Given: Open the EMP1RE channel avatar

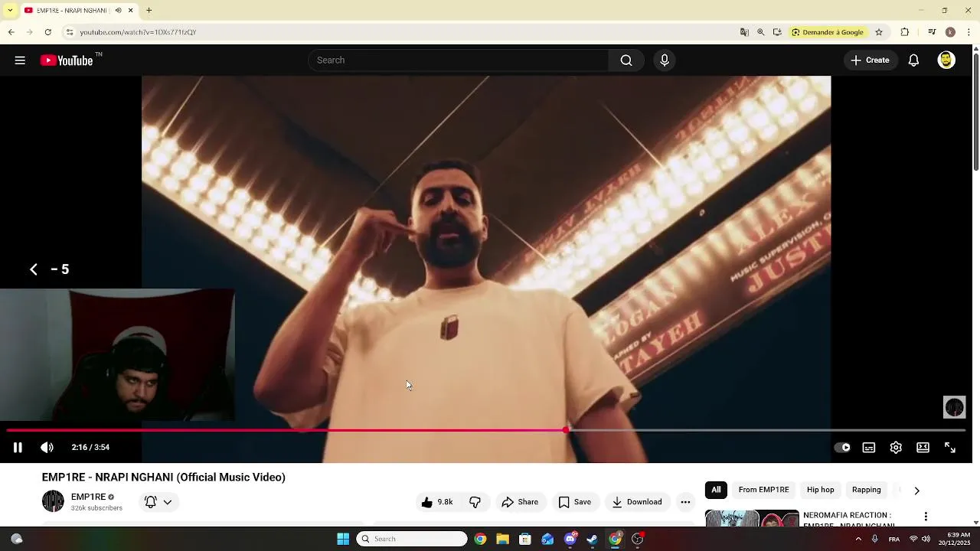Looking at the screenshot, I should [53, 501].
